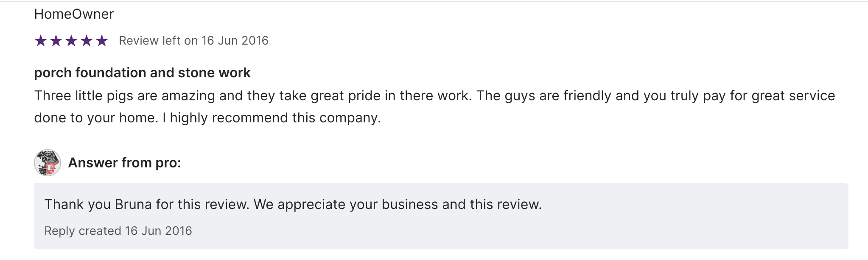Select the second purple rating star
The width and height of the screenshot is (868, 260).
pos(56,41)
